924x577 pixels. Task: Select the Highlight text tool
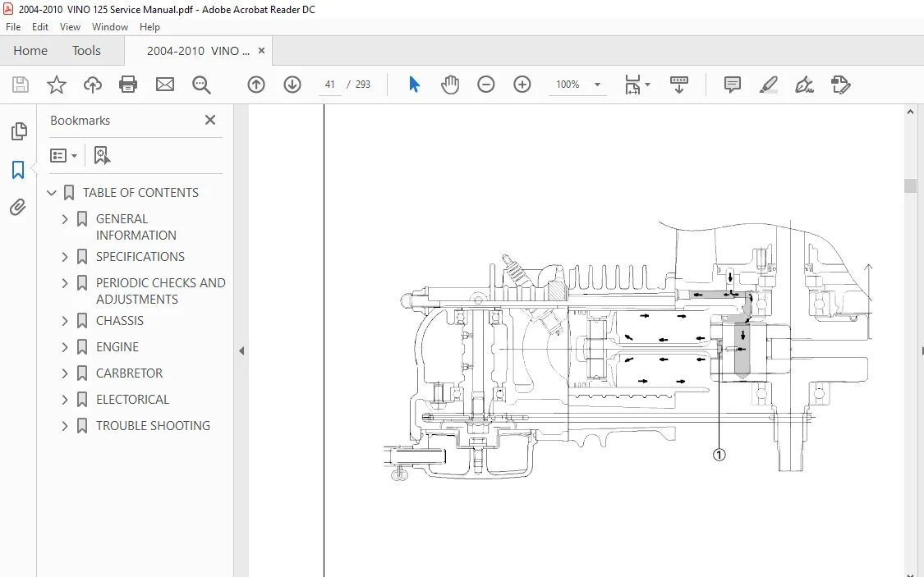769,85
